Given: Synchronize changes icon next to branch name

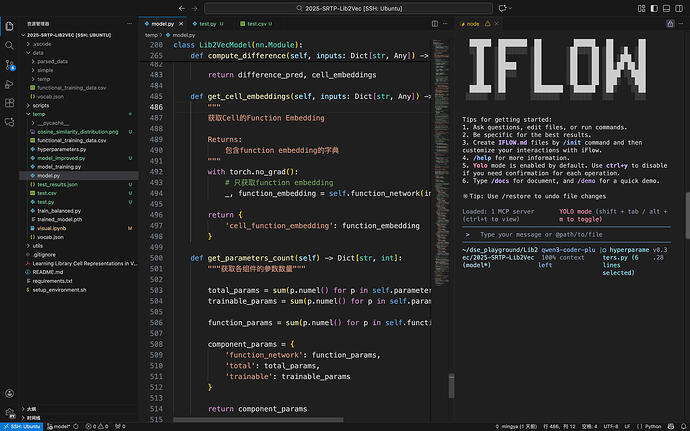Looking at the screenshot, I should coord(76,426).
